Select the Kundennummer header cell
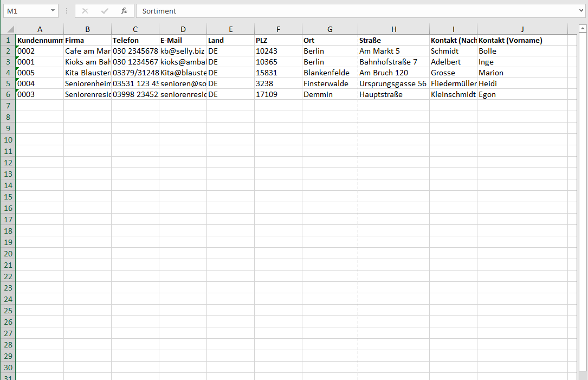Image resolution: width=588 pixels, height=380 pixels. pos(40,40)
